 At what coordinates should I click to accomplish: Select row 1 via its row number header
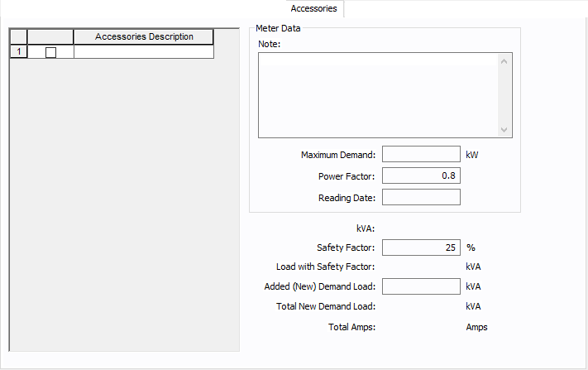pos(18,52)
